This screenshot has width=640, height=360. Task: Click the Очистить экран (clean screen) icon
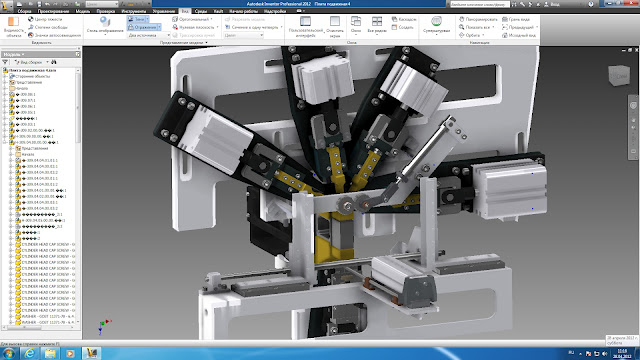[x=335, y=21]
